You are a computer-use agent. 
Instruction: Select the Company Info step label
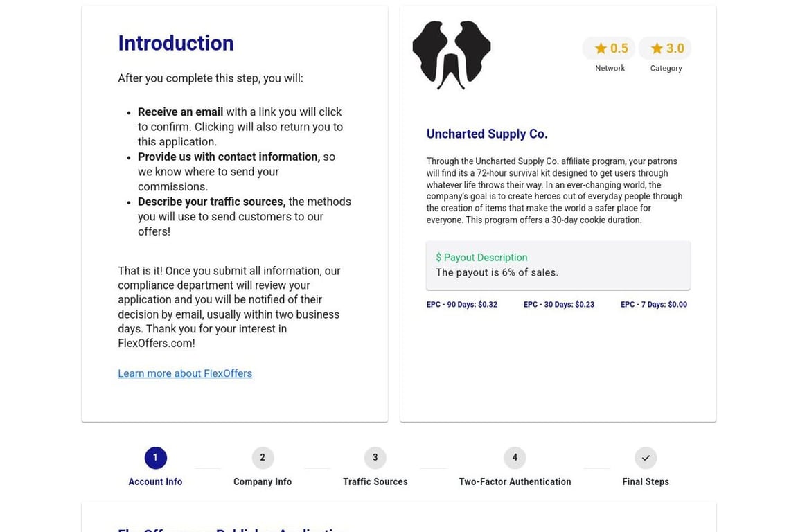click(263, 481)
